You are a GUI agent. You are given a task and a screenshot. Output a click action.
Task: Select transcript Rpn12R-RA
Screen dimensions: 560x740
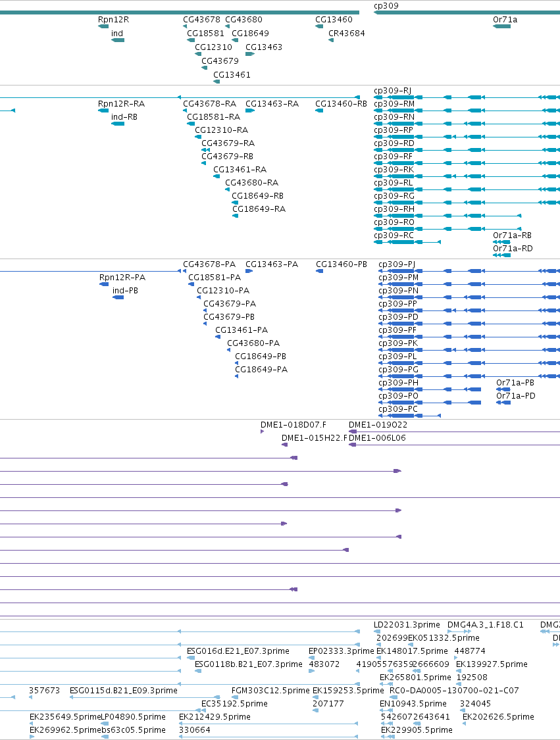121,104
